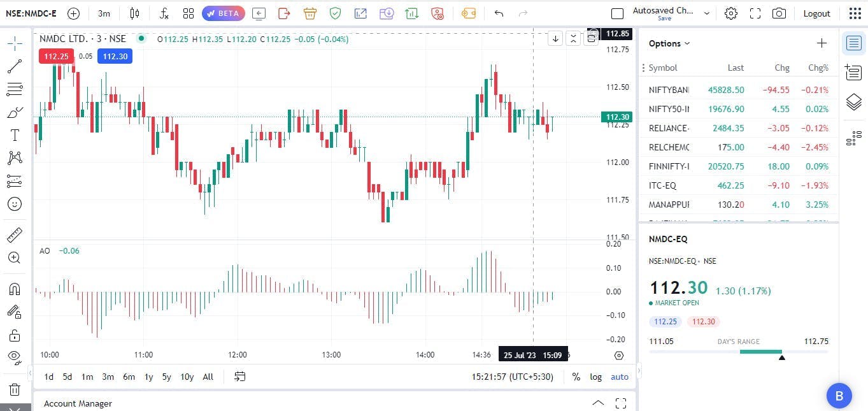
Task: Open the timezone menu showing UTC+5:30
Action: [x=513, y=377]
